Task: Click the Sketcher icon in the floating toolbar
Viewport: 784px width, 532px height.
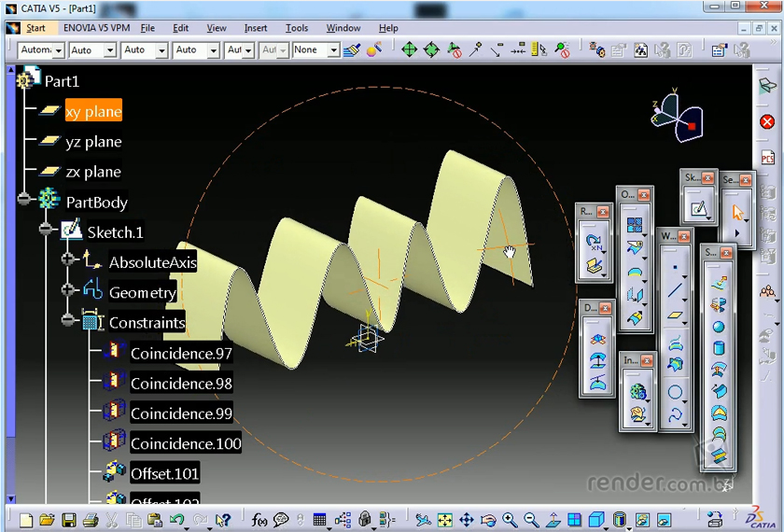Action: tap(697, 206)
